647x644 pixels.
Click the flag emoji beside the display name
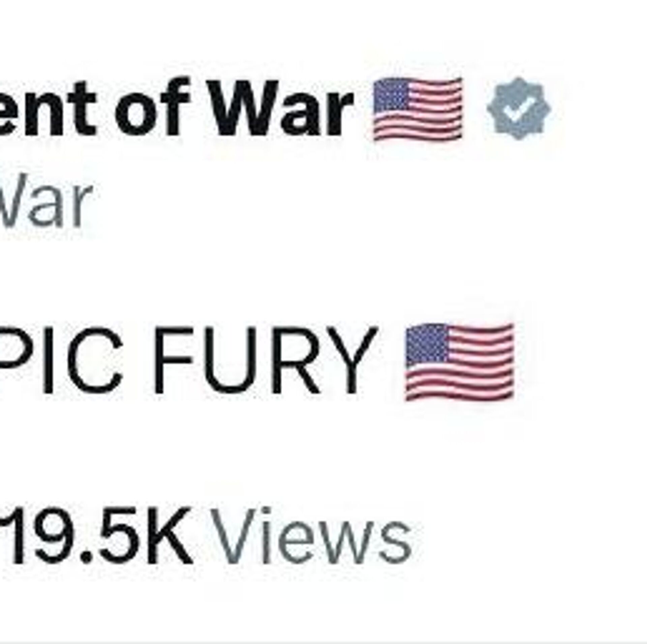[418, 108]
